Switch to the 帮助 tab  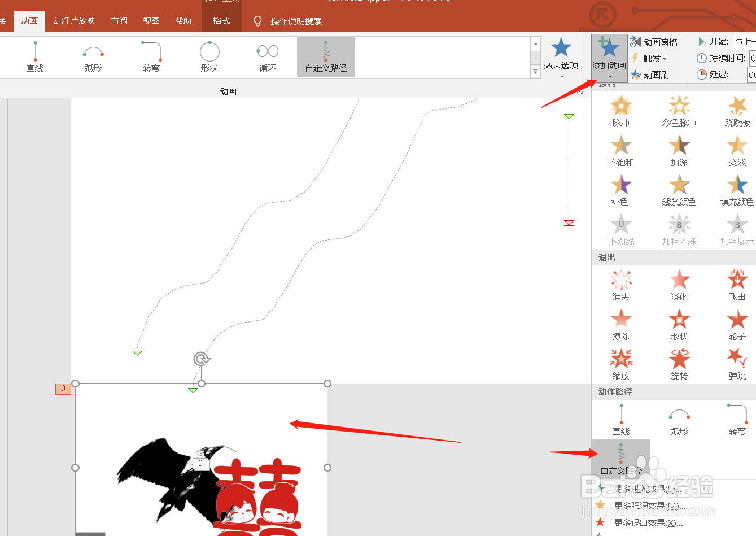pos(183,21)
